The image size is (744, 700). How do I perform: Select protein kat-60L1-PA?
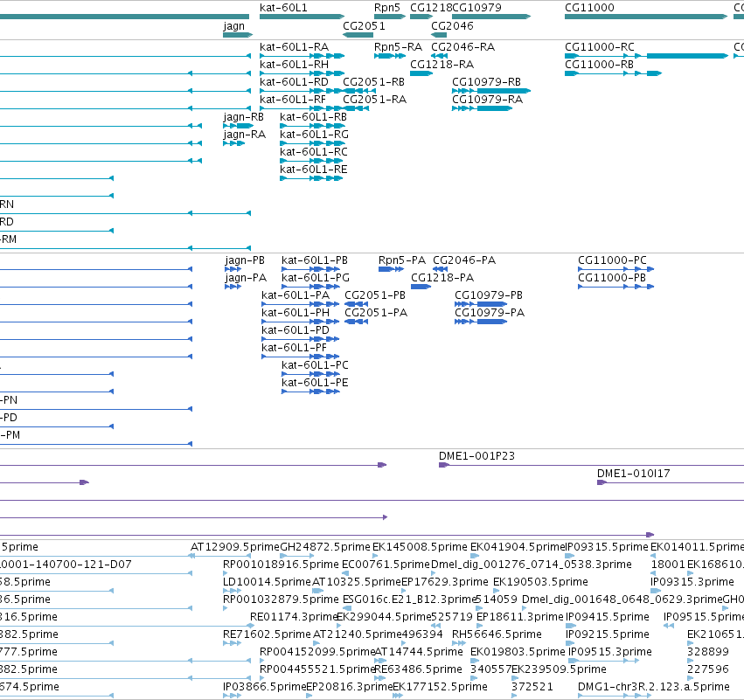coord(296,295)
